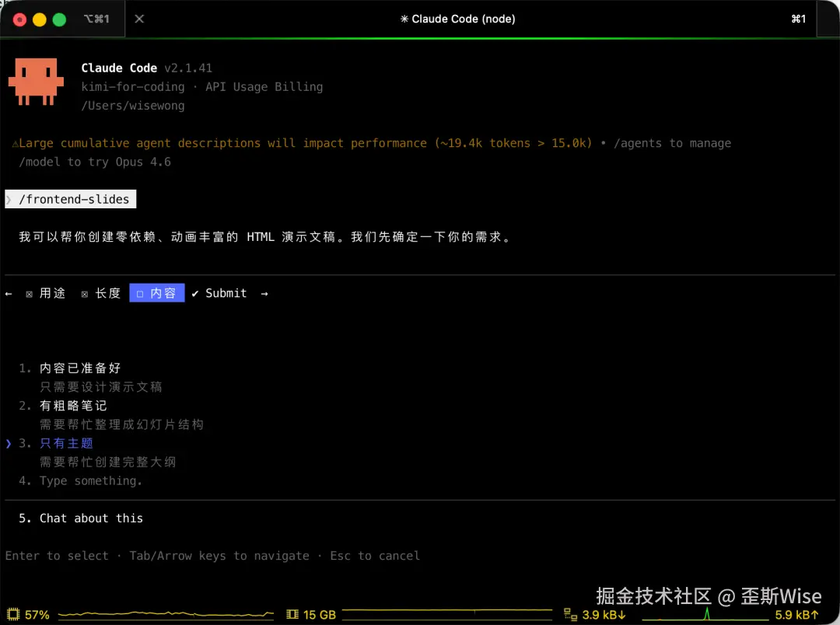Click the 57% CPU usage value
This screenshot has width=840, height=625.
click(x=37, y=615)
